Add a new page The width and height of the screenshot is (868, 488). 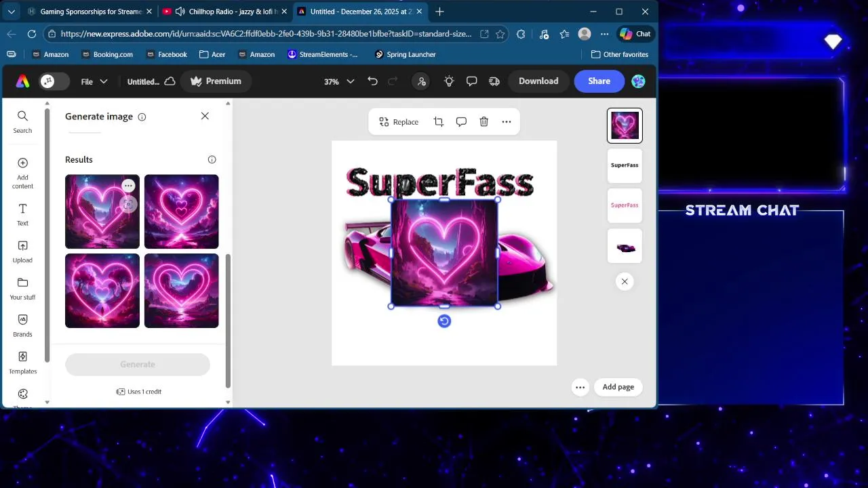coord(618,387)
